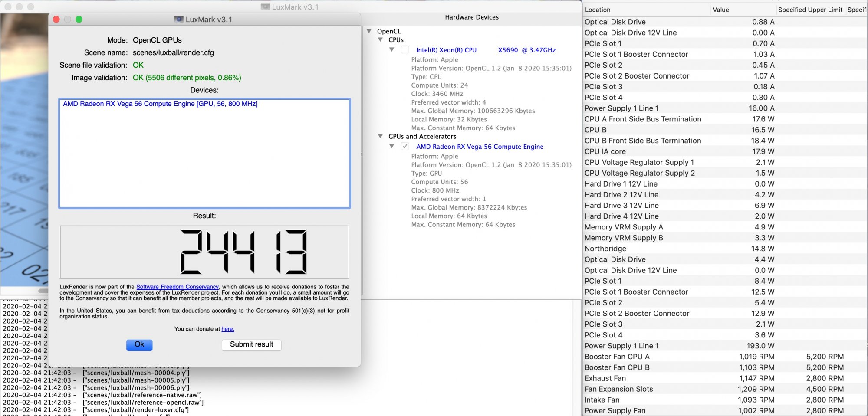This screenshot has height=416, width=868.
Task: Select the Power Supply Fan row
Action: [724, 410]
